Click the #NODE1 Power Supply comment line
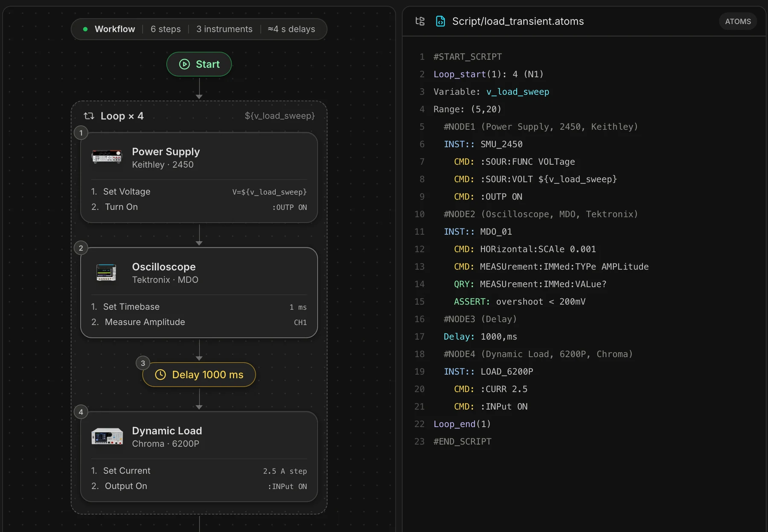768x532 pixels. tap(541, 127)
